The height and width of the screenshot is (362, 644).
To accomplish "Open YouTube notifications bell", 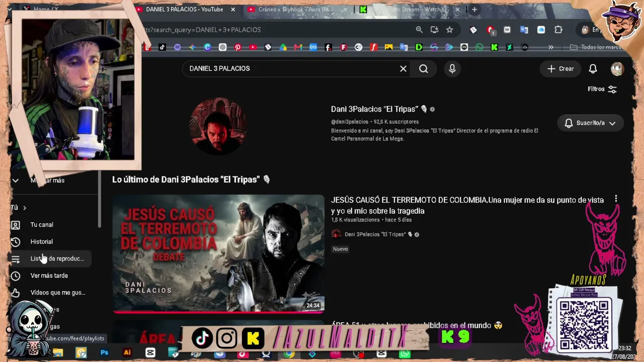I will (593, 68).
